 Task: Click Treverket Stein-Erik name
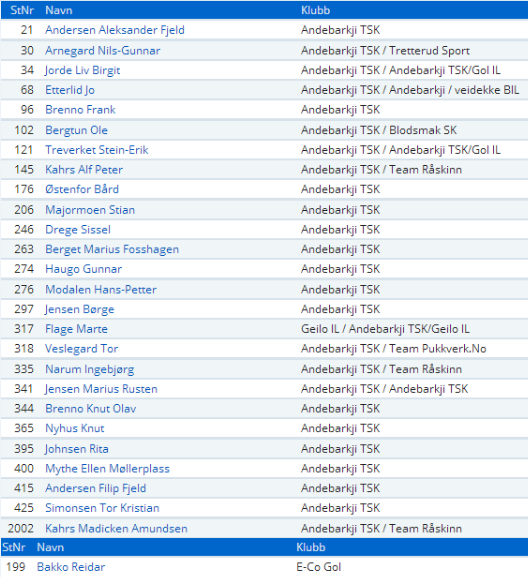point(97,150)
